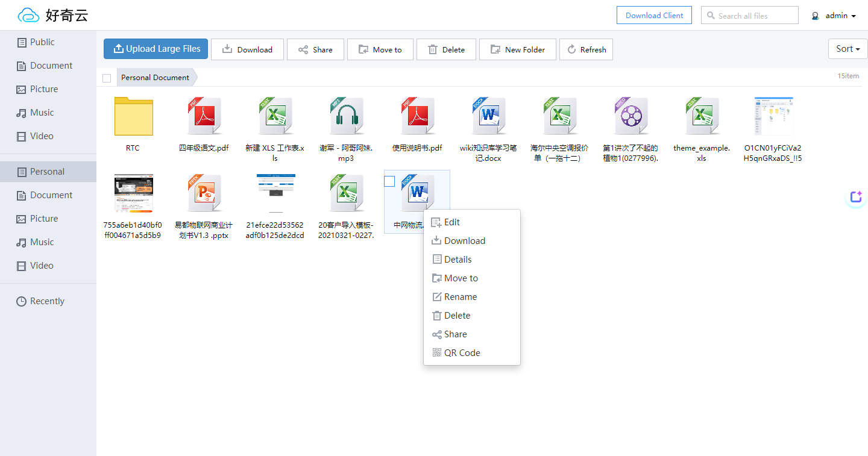Viewport: 868px width, 456px height.
Task: Click the 易都物联网商业计划书 pptx icon
Action: coord(204,193)
